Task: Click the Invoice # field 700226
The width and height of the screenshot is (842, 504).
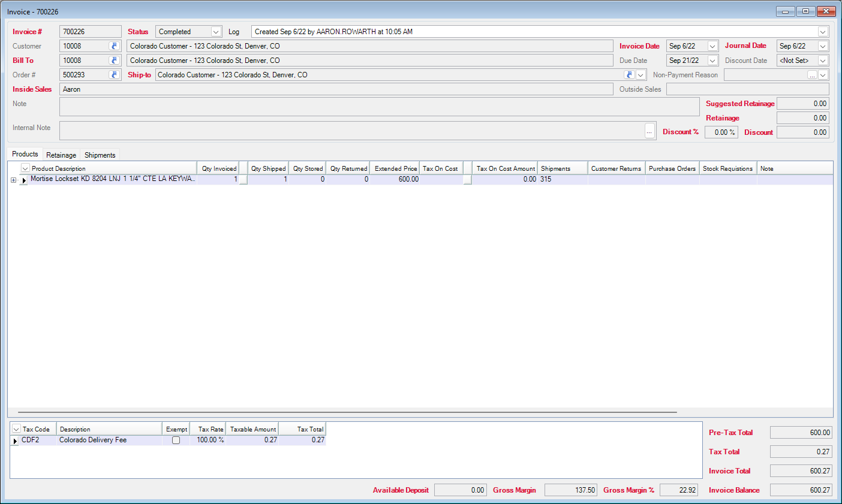Action: click(91, 32)
